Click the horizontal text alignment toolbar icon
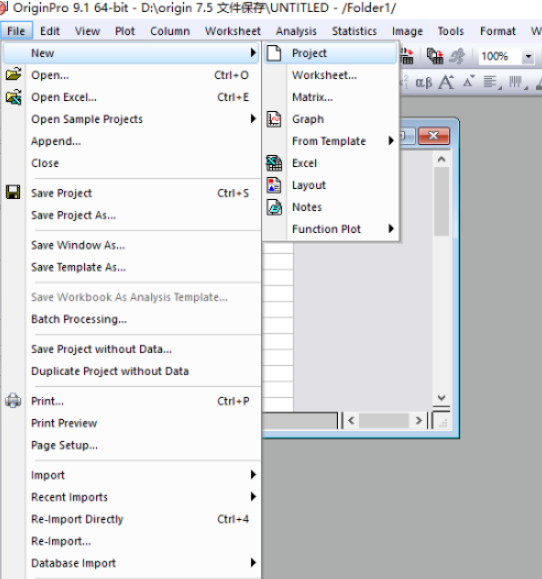The width and height of the screenshot is (542, 579). [492, 82]
